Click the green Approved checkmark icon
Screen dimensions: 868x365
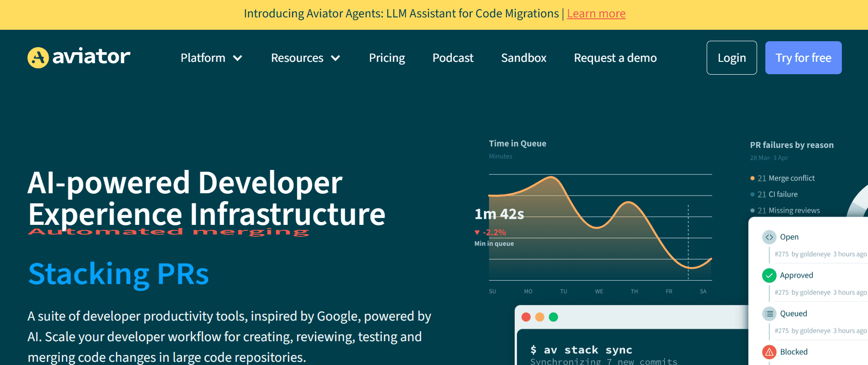tap(769, 275)
